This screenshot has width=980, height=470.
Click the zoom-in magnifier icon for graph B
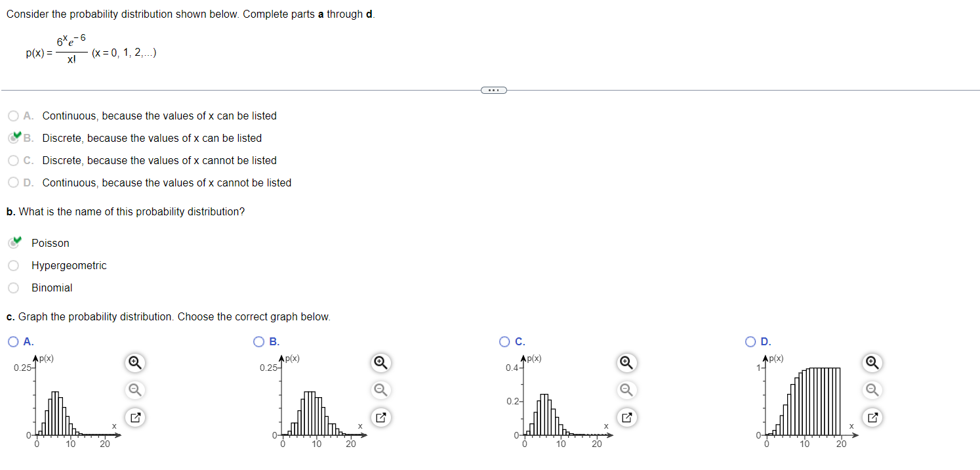380,362
